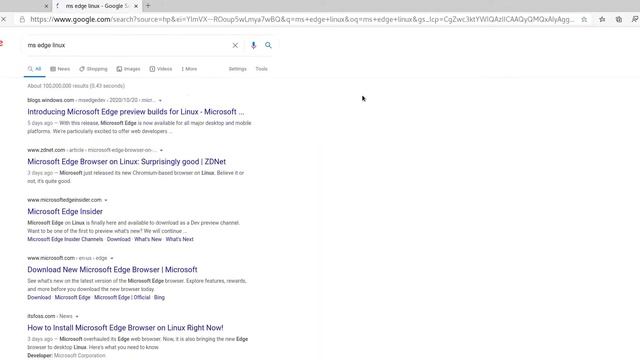Switch to the News tab
Image resolution: width=640 pixels, height=360 pixels.
click(x=60, y=69)
